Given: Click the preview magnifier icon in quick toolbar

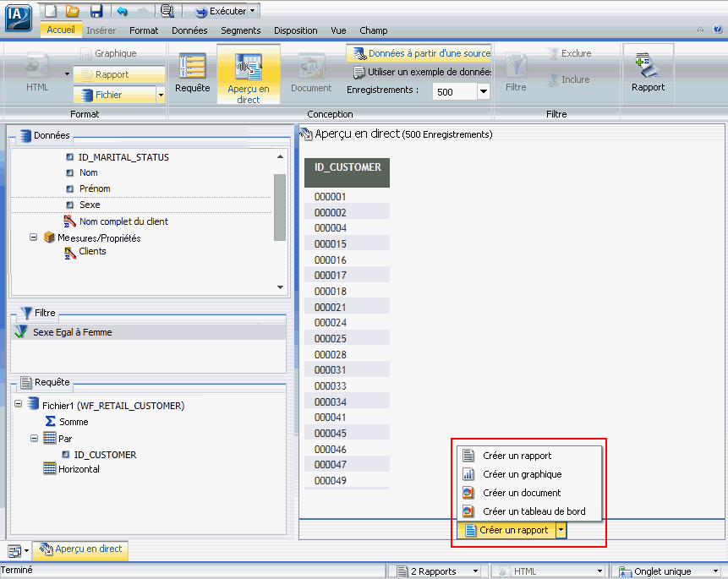Looking at the screenshot, I should 167,11.
